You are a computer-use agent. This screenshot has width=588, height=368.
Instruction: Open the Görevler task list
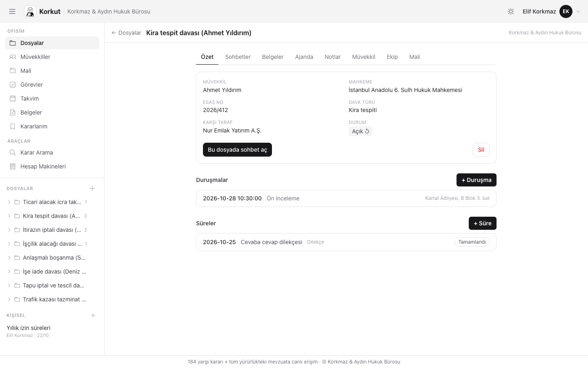(x=52, y=85)
